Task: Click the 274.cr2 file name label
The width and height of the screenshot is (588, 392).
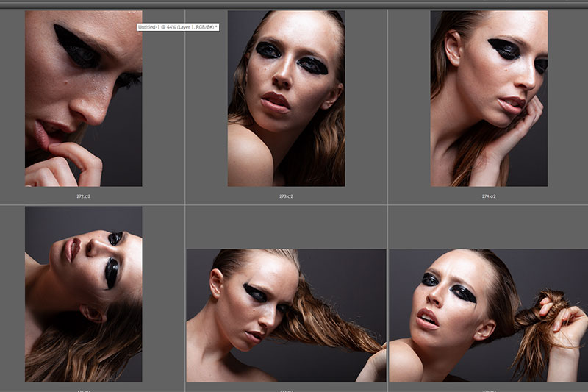Action: (x=489, y=196)
